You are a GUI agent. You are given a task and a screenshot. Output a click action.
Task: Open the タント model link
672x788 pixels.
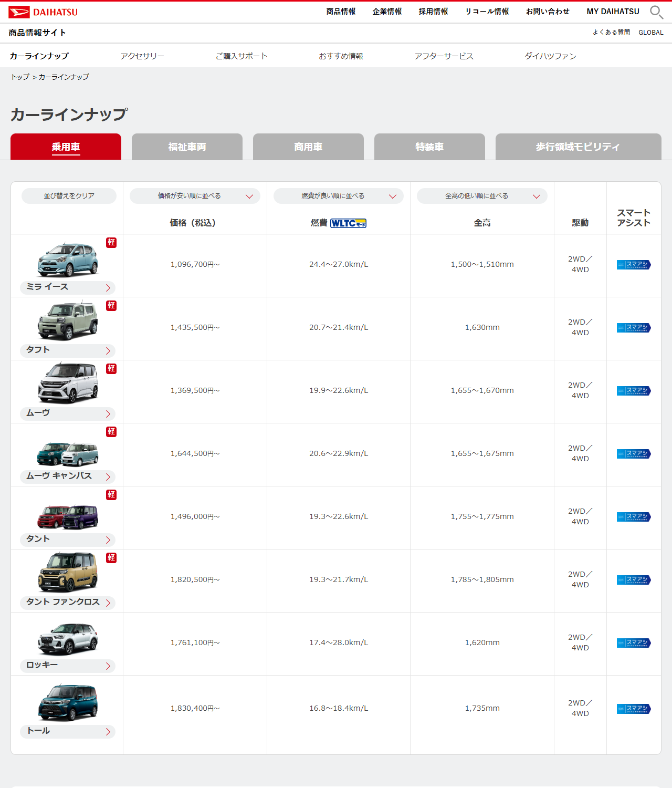point(68,540)
